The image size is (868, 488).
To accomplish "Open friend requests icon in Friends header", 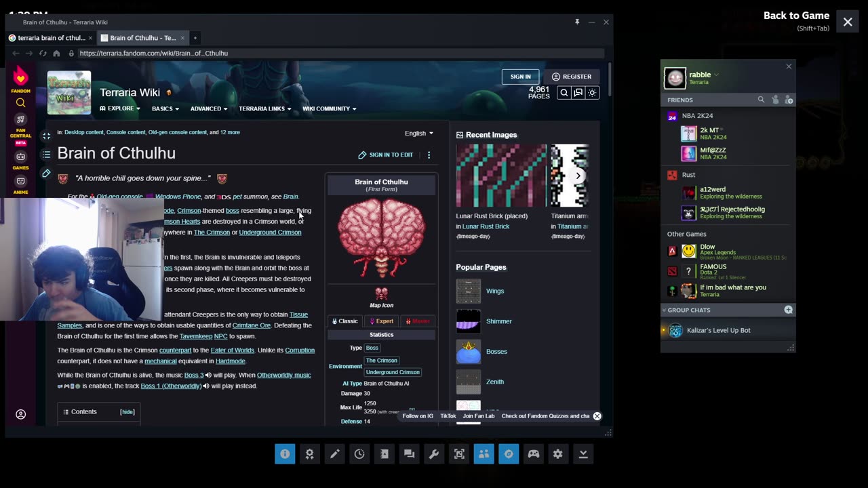I will click(775, 100).
